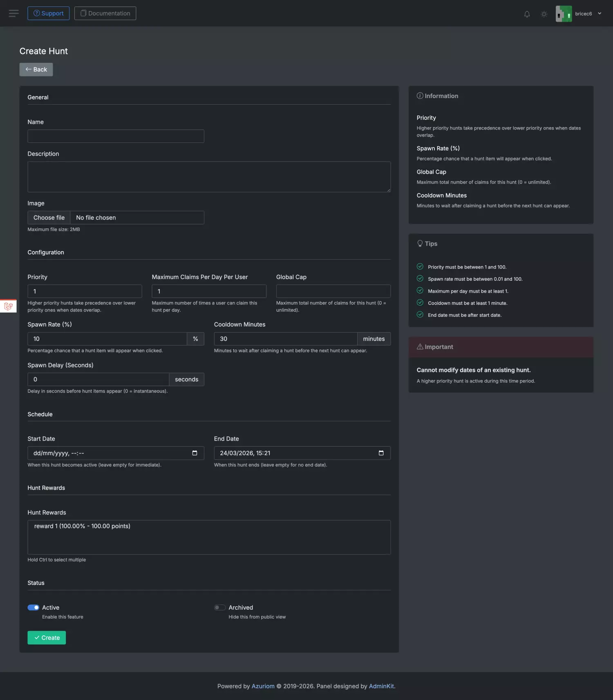This screenshot has width=613, height=700.
Task: Focus the Name input field
Action: click(x=116, y=136)
